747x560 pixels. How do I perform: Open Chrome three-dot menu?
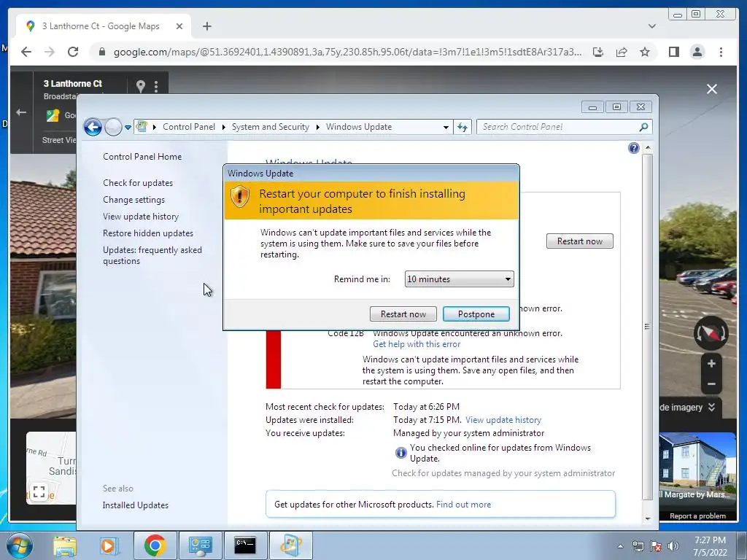point(721,52)
